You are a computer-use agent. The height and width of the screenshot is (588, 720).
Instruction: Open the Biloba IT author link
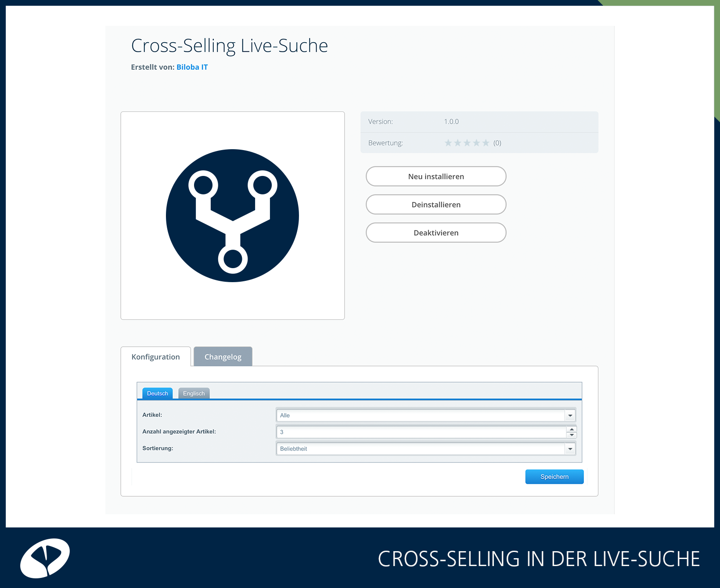coord(192,67)
